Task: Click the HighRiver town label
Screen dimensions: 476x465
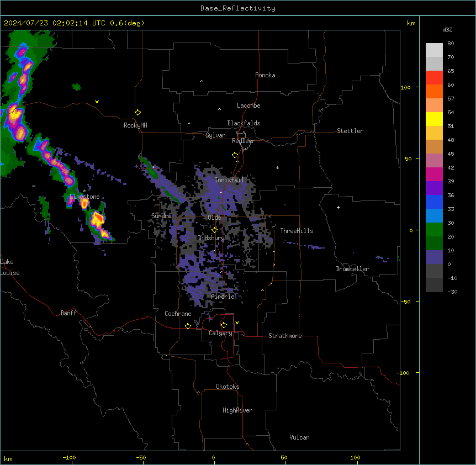Action: [x=237, y=410]
